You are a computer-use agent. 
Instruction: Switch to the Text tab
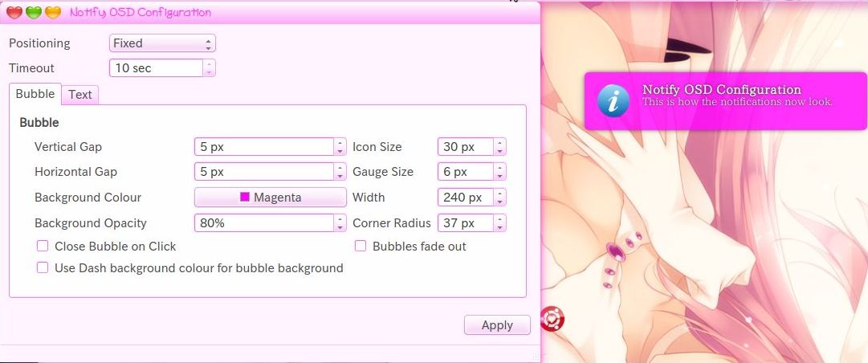click(80, 95)
